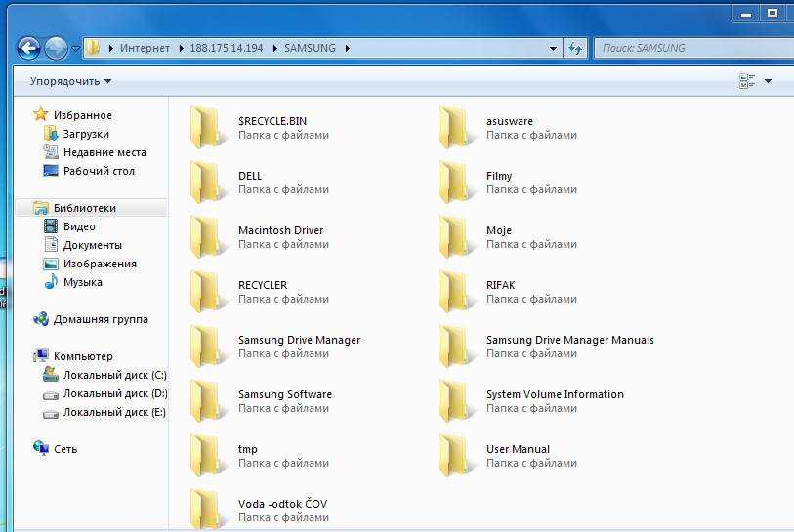This screenshot has height=532, width=794.
Task: Expand the address bar history dropdown
Action: (554, 48)
